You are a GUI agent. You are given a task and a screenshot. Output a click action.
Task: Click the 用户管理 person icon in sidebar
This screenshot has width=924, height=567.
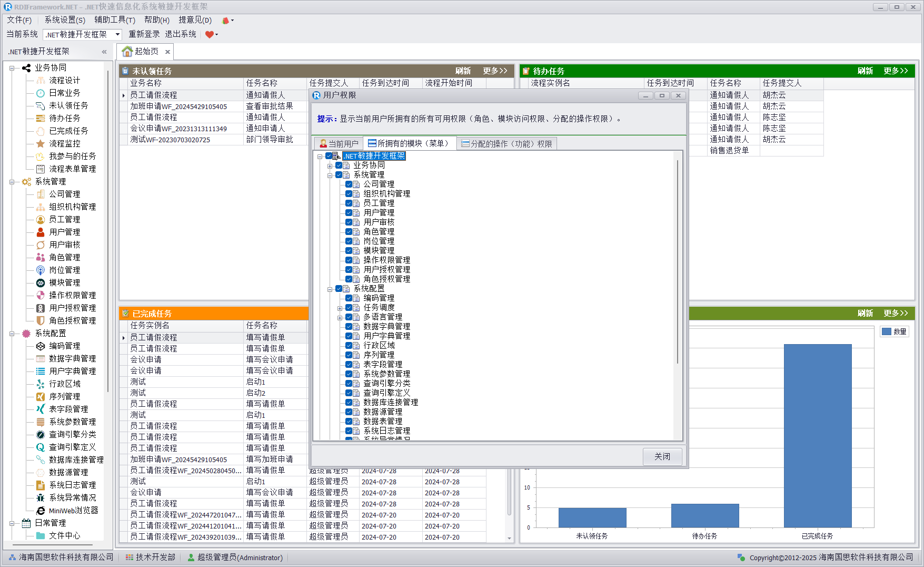pyautogui.click(x=41, y=232)
